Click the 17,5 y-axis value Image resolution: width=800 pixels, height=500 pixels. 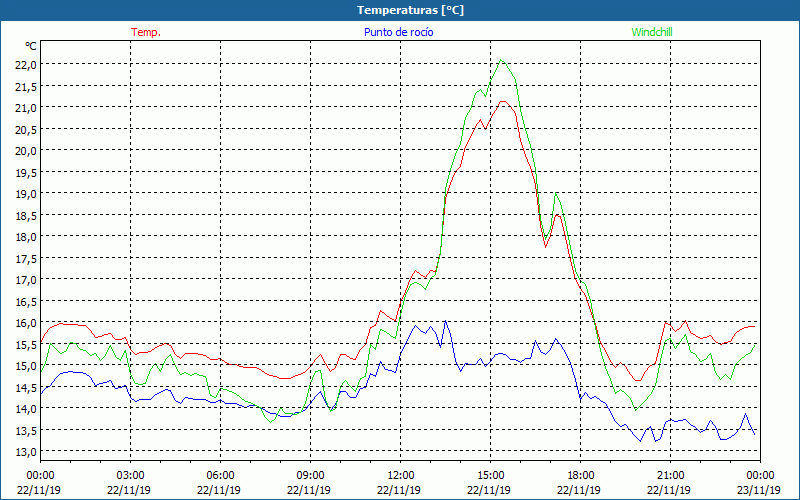click(26, 259)
